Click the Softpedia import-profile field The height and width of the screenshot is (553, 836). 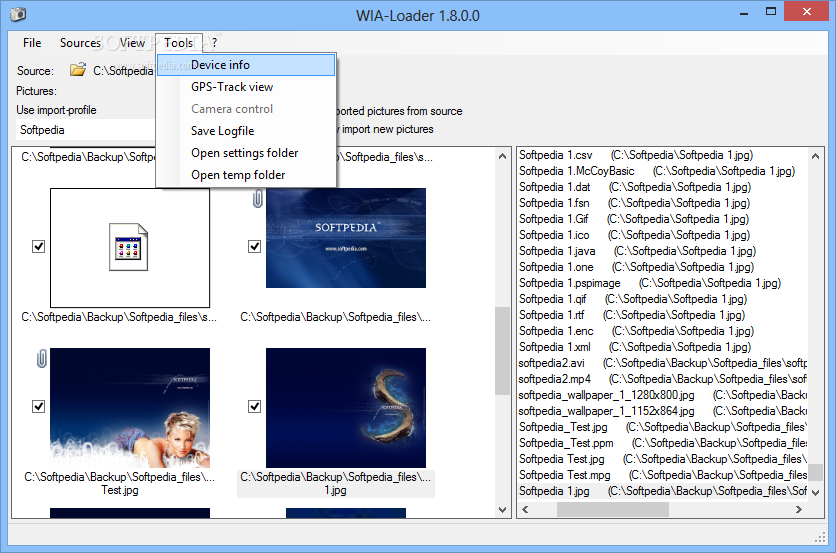tap(85, 130)
